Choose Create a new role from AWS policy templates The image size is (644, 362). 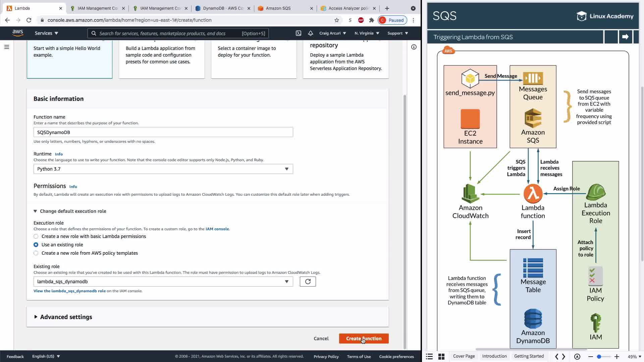click(36, 253)
